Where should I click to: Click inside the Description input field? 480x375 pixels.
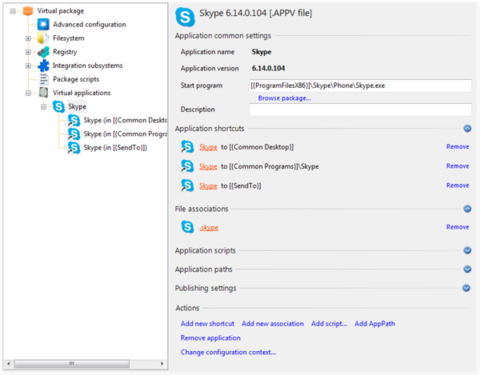click(x=360, y=109)
